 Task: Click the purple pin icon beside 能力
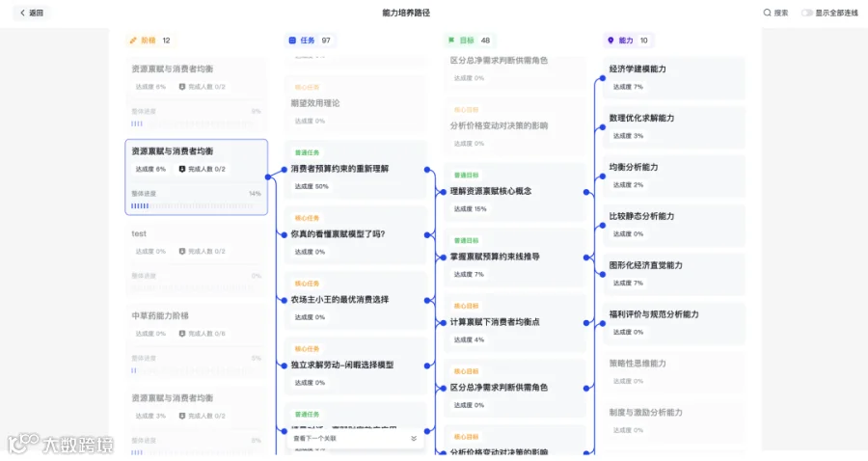pos(610,41)
